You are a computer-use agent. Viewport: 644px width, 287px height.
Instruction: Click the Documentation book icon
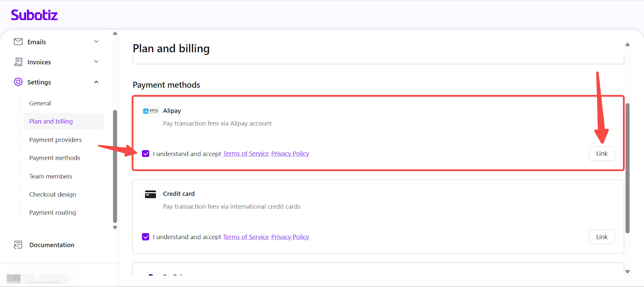(x=18, y=245)
